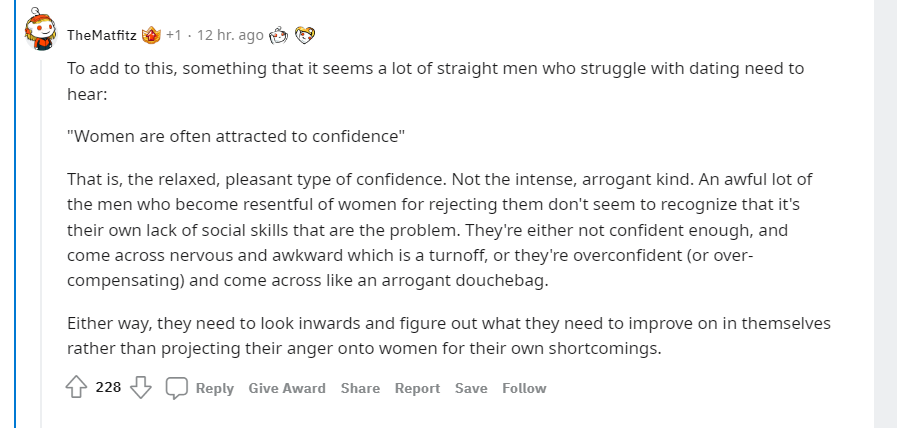
Task: Follow this comment thread
Action: [x=524, y=389]
